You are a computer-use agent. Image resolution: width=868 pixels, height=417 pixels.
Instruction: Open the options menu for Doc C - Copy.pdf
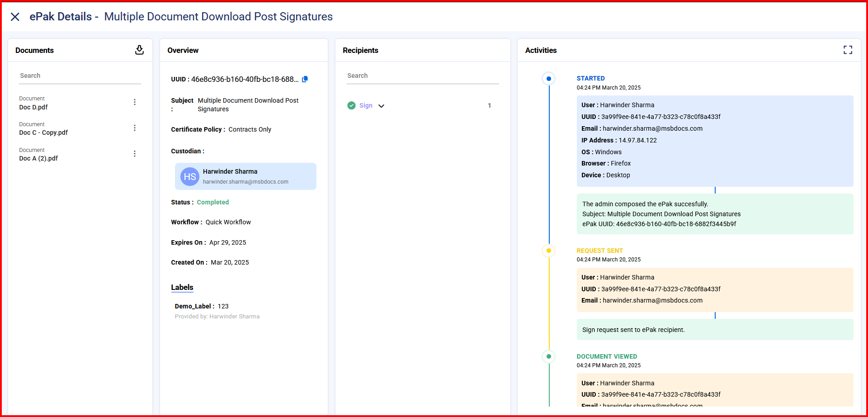(135, 128)
